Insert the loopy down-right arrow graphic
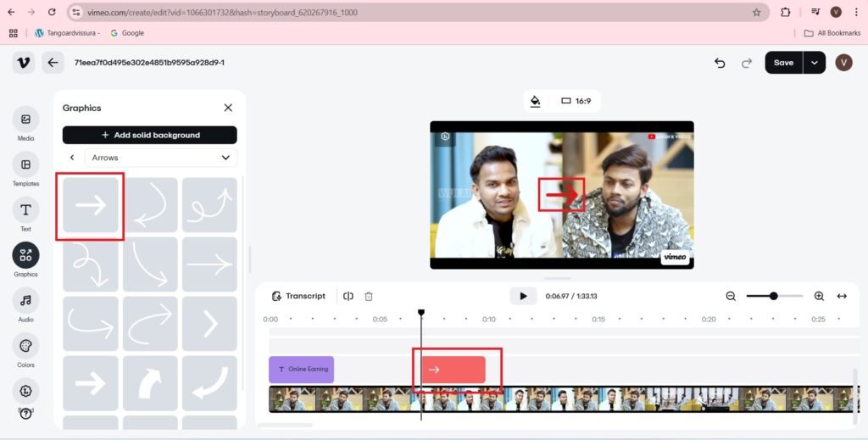This screenshot has width=868, height=440. point(90,265)
